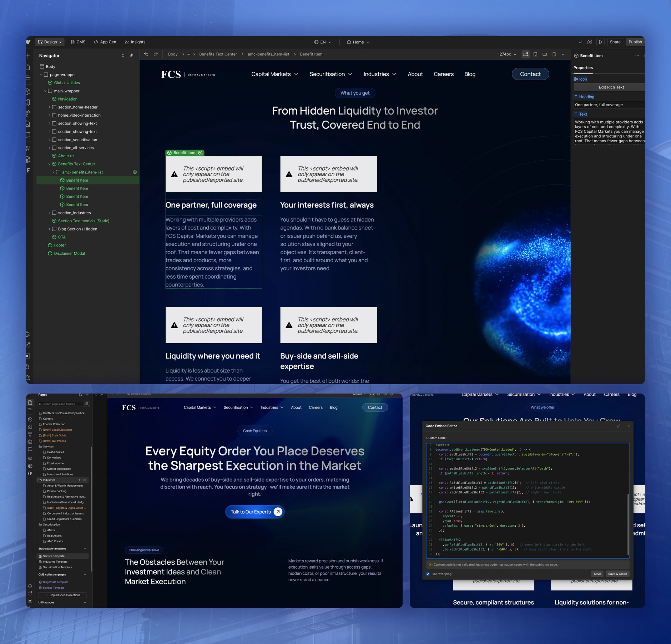Select the Properties tab in the right panel
This screenshot has width=671, height=644.
pos(583,68)
